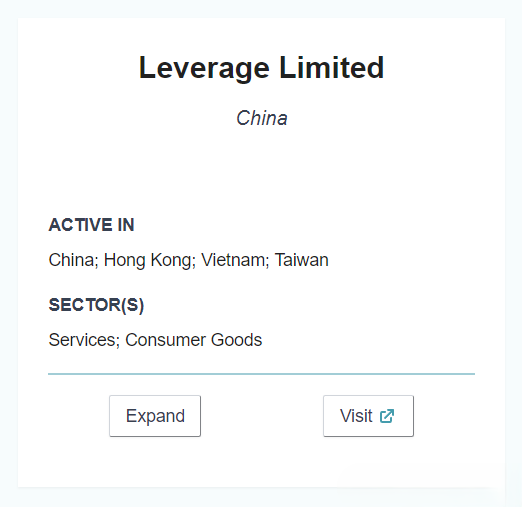Click the ACTIVE IN heading
The image size is (522, 507).
click(91, 225)
